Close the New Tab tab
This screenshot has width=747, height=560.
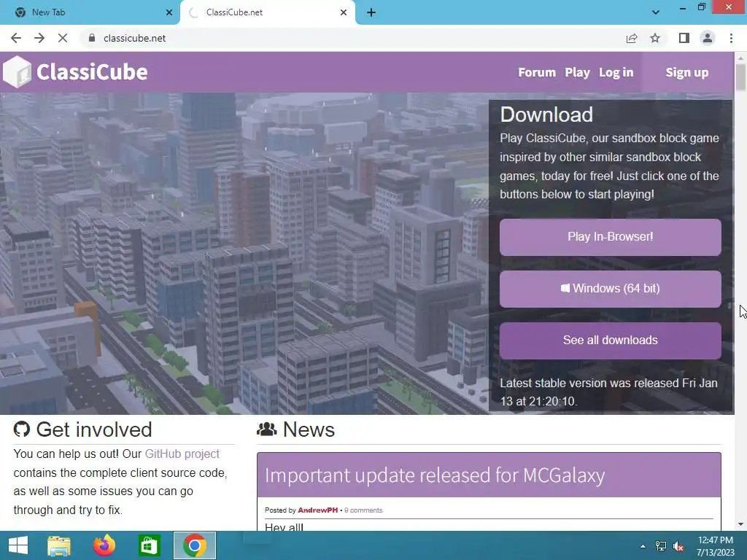click(169, 12)
